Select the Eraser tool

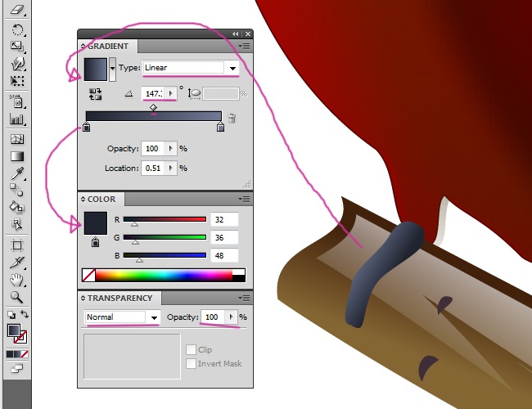[x=16, y=10]
